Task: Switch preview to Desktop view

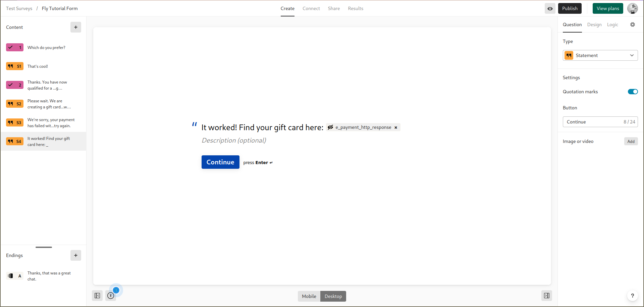Action: coord(333,296)
